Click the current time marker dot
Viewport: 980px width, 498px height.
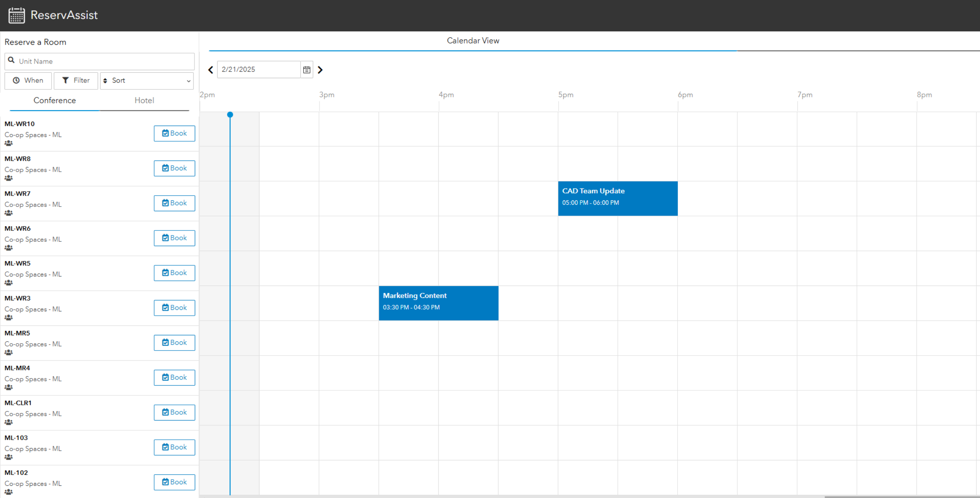coord(230,115)
